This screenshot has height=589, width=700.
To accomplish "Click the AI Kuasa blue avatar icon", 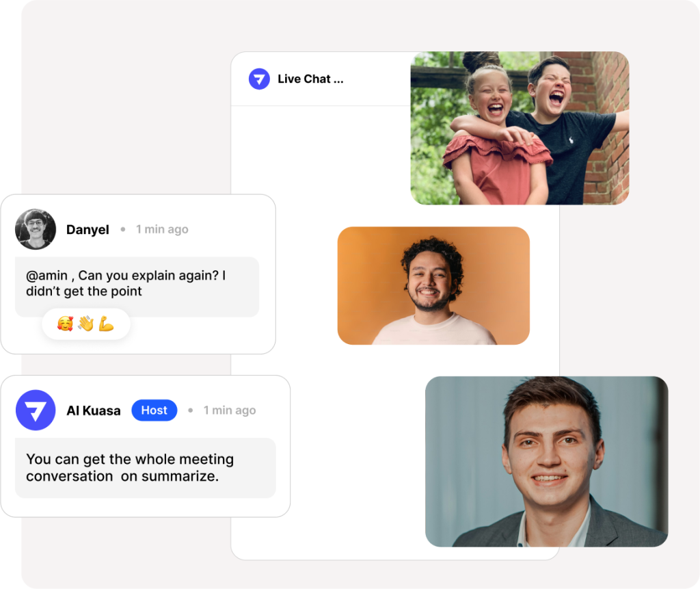I will 36,410.
